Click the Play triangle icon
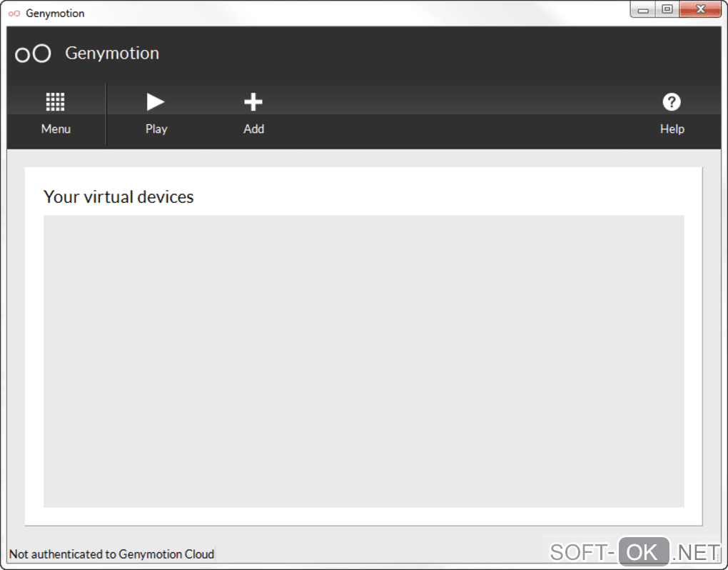 pos(156,102)
